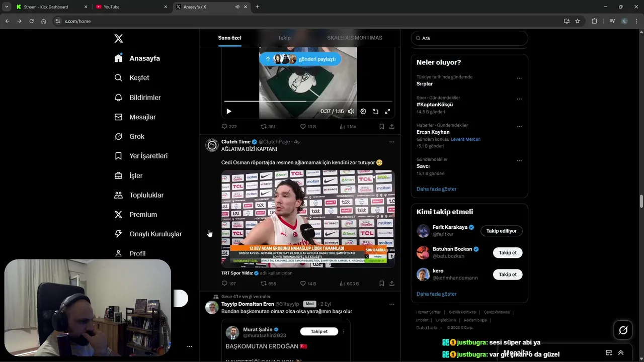The width and height of the screenshot is (644, 362).
Task: Click the Onaylı Kuruluşlar lightning icon
Action: point(118,234)
